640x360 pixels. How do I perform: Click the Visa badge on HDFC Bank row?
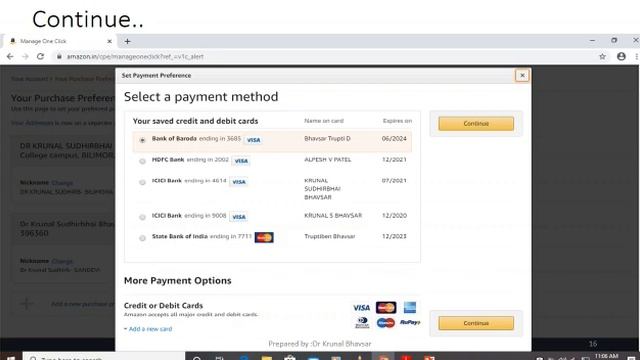[x=241, y=161]
